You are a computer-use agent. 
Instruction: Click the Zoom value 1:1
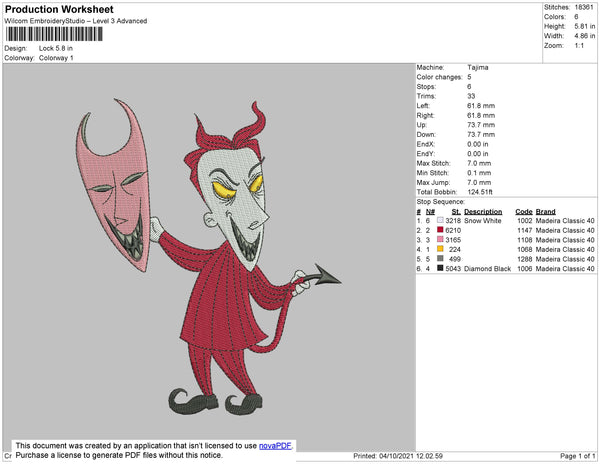point(579,46)
